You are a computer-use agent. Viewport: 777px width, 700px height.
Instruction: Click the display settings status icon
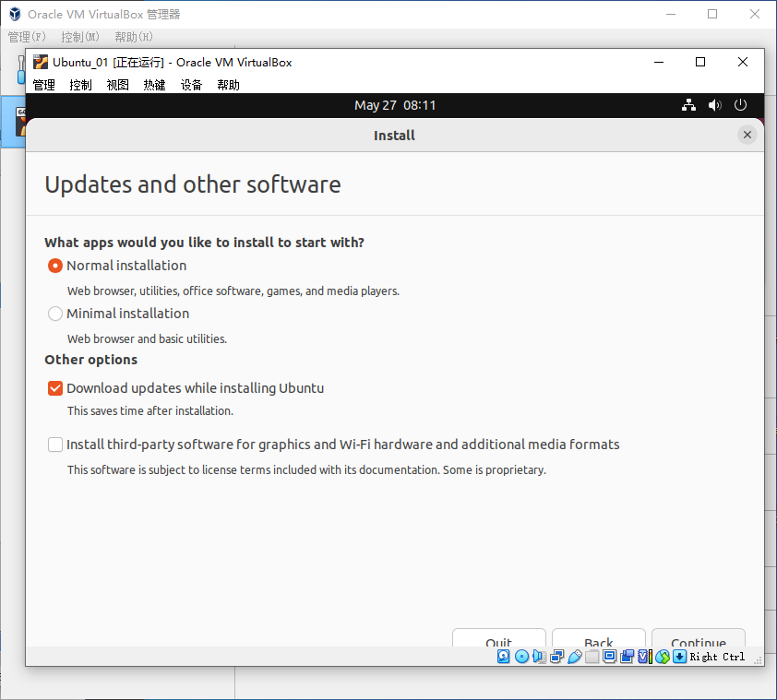coord(609,657)
